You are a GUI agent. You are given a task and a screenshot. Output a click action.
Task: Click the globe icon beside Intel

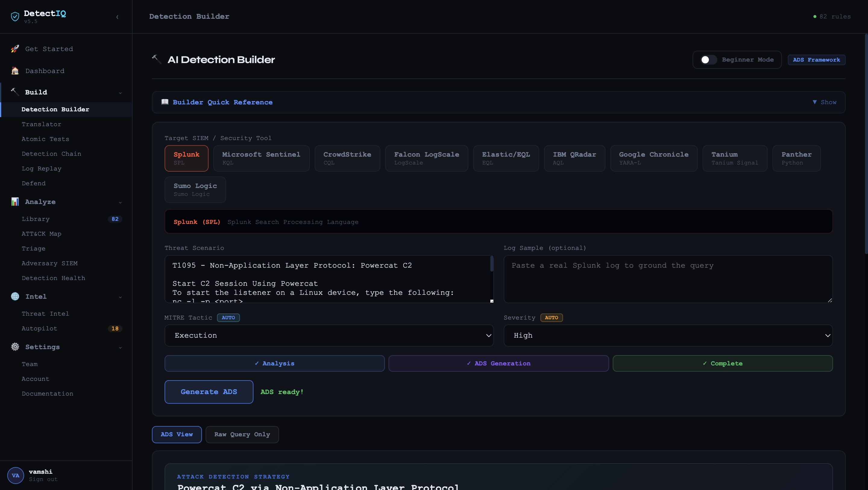[15, 296]
